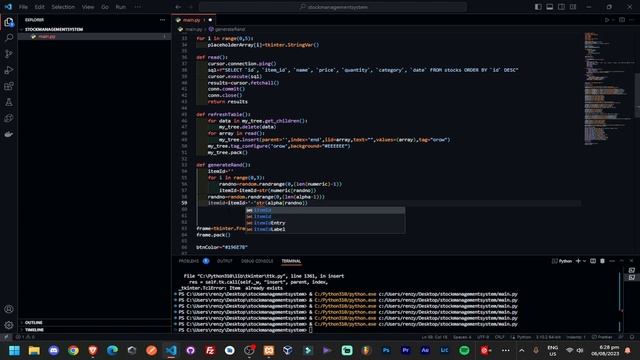
Task: Open Explorer views and more actions ellipsis
Action: point(162,20)
